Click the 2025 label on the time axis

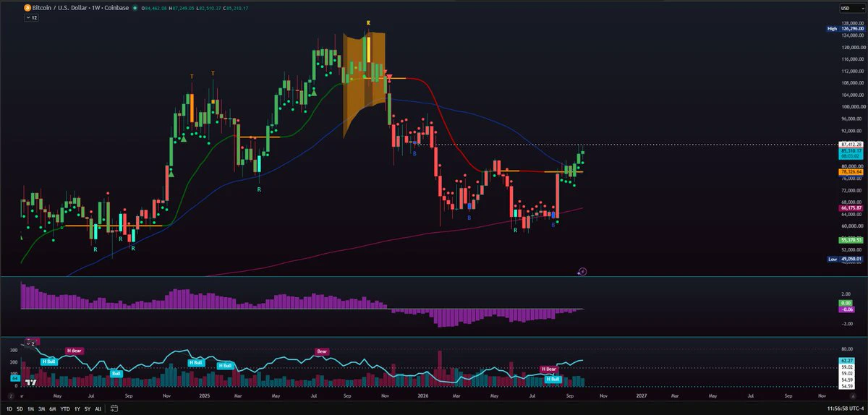click(x=203, y=395)
